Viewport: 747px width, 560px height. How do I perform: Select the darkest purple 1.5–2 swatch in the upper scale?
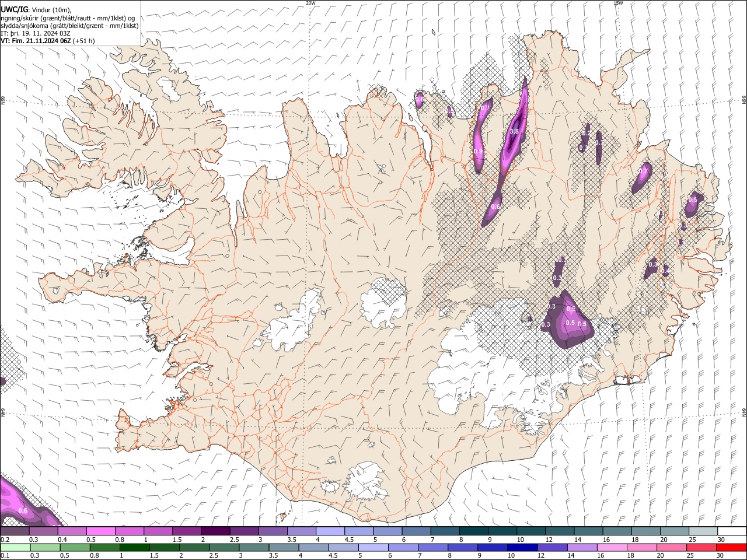point(215,531)
